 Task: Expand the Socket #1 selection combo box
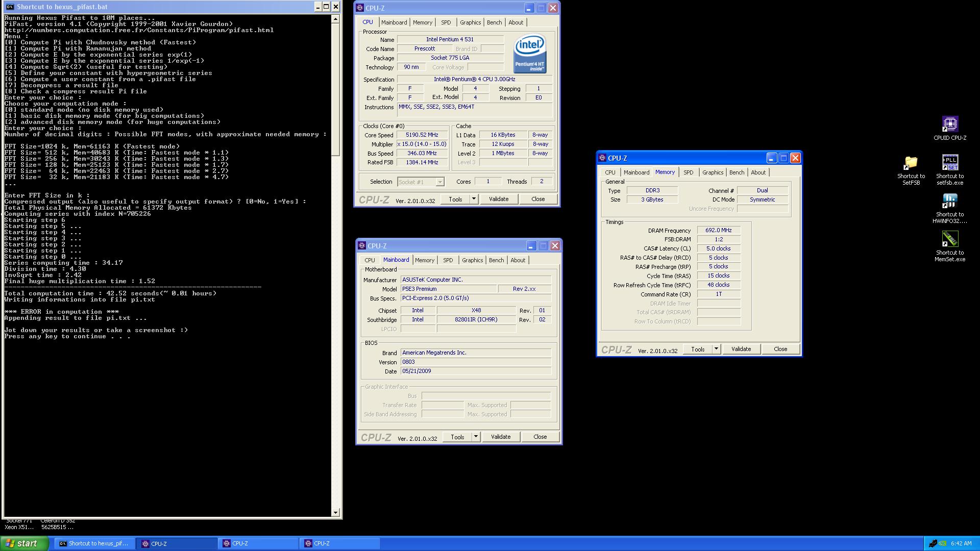[440, 182]
